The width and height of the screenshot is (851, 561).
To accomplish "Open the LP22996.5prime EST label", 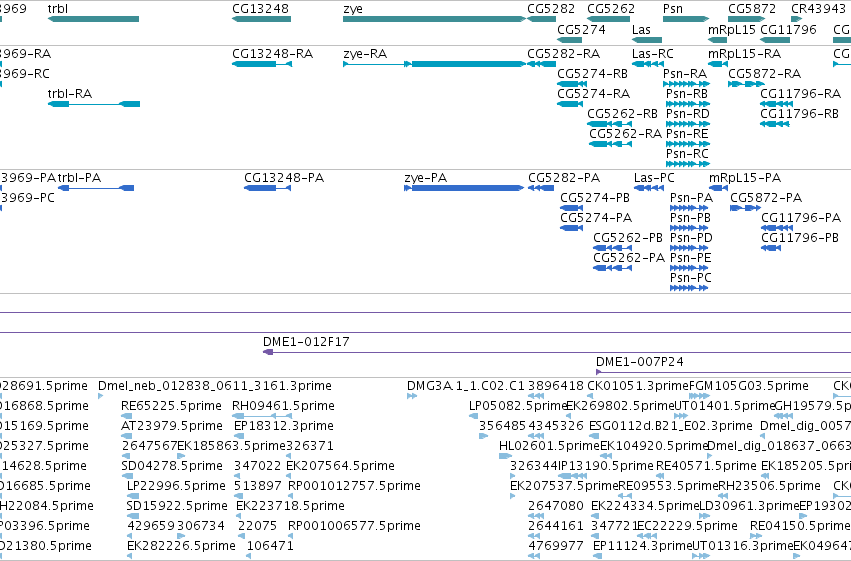I will point(176,486).
